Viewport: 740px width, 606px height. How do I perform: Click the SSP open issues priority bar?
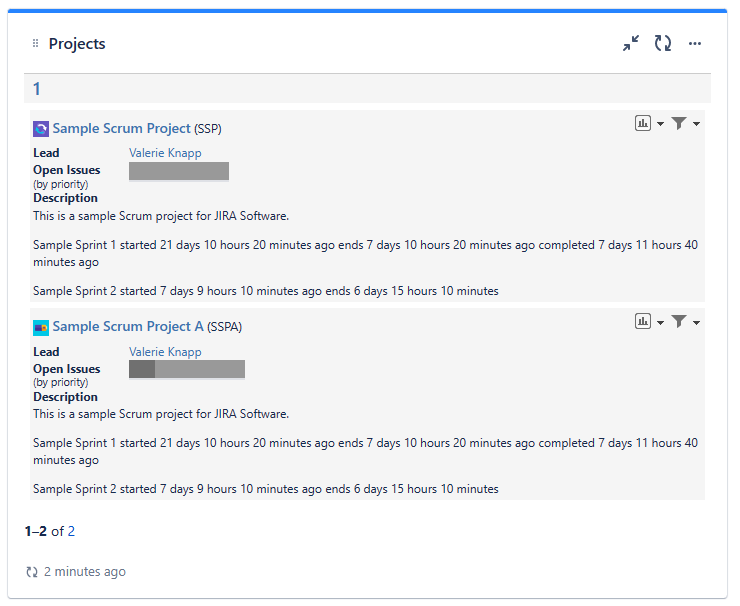point(179,171)
